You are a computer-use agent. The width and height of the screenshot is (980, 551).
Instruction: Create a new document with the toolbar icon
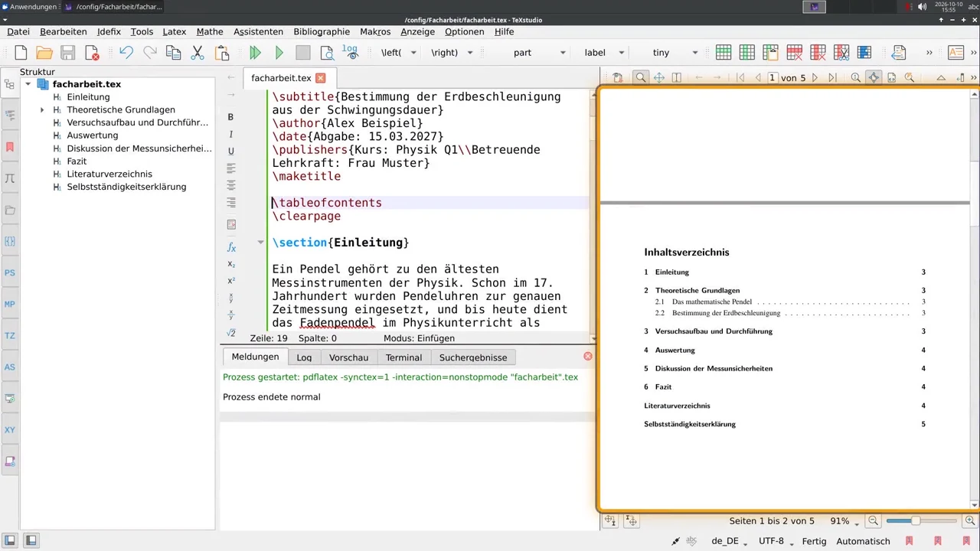(21, 53)
